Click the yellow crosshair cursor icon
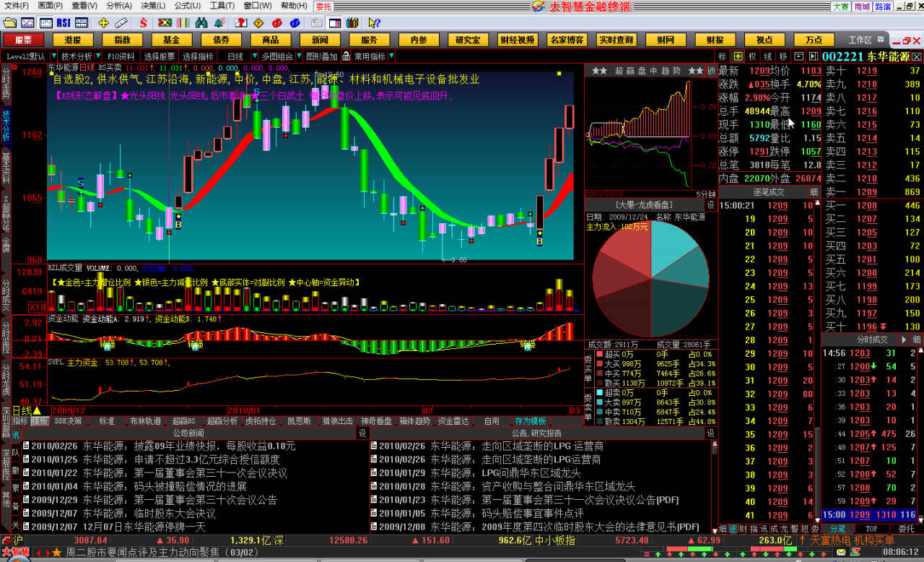The height and width of the screenshot is (562, 924). coord(103,22)
